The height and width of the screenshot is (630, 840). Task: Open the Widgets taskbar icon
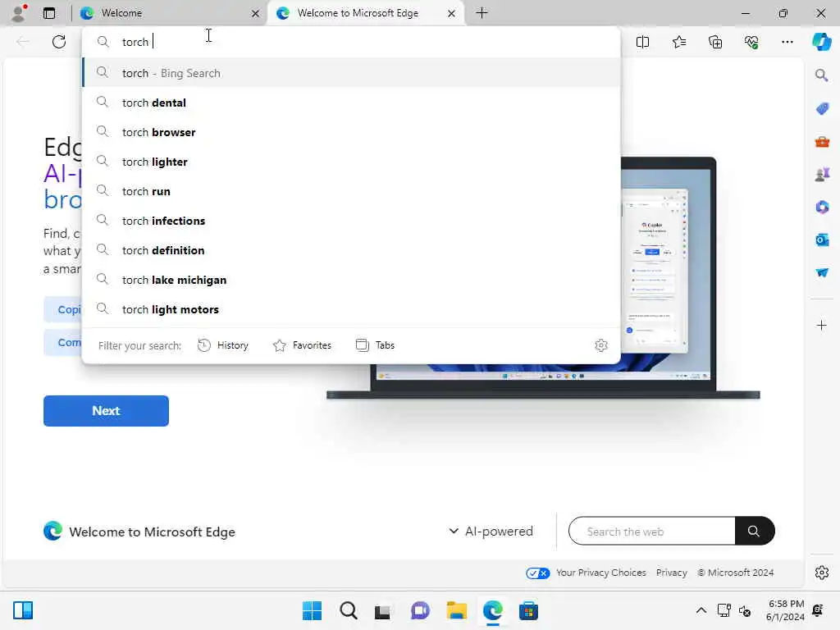point(23,610)
